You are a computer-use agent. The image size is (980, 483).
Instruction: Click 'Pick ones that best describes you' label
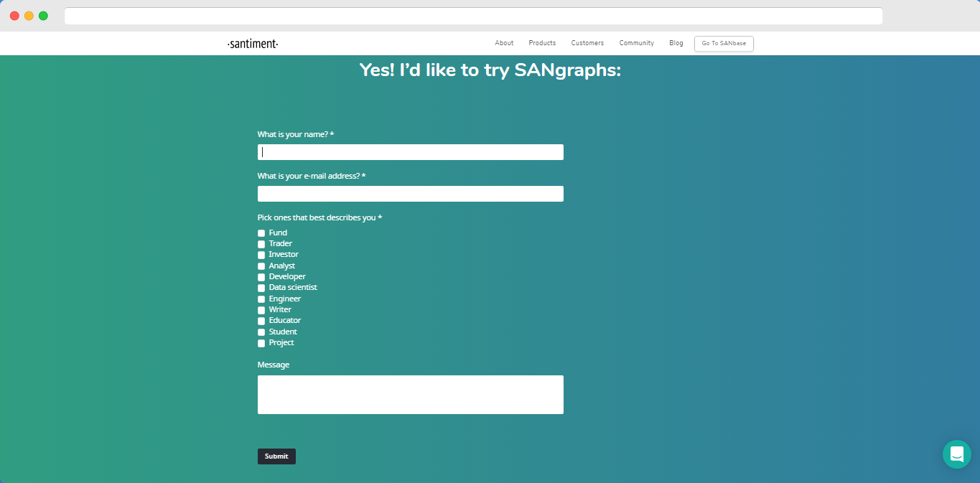click(319, 217)
